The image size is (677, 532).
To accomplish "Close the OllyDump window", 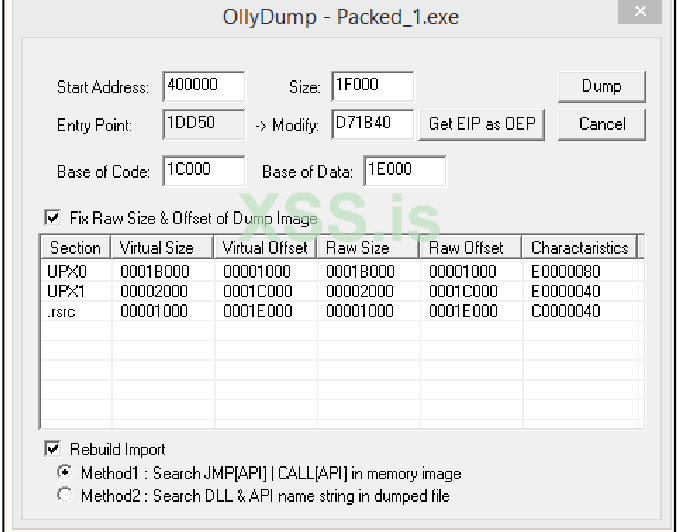I will (x=640, y=10).
